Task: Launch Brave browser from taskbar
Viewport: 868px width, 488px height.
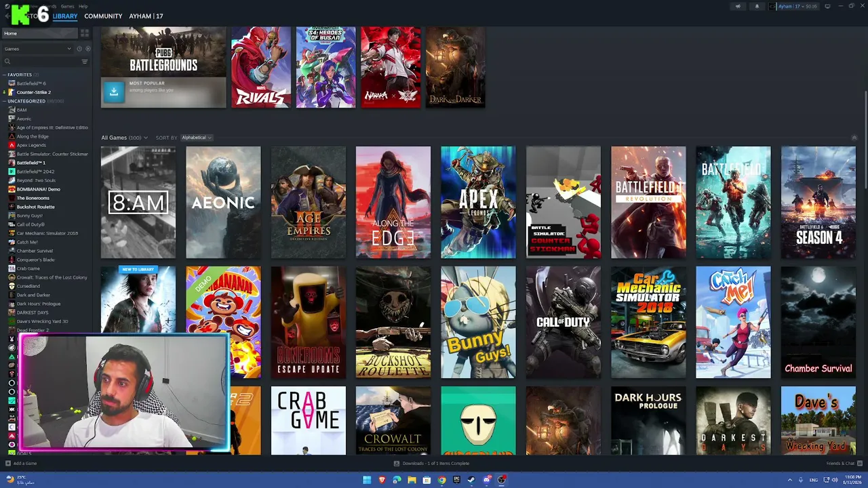Action: click(382, 480)
